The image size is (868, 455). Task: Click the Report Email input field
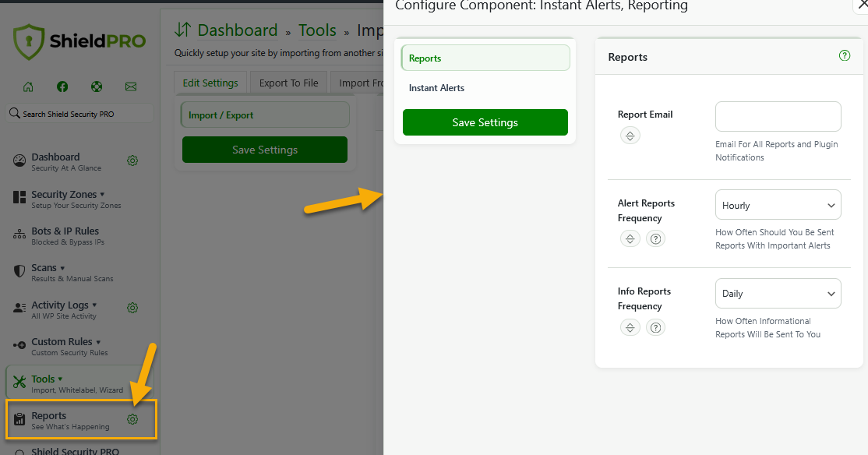pyautogui.click(x=778, y=116)
